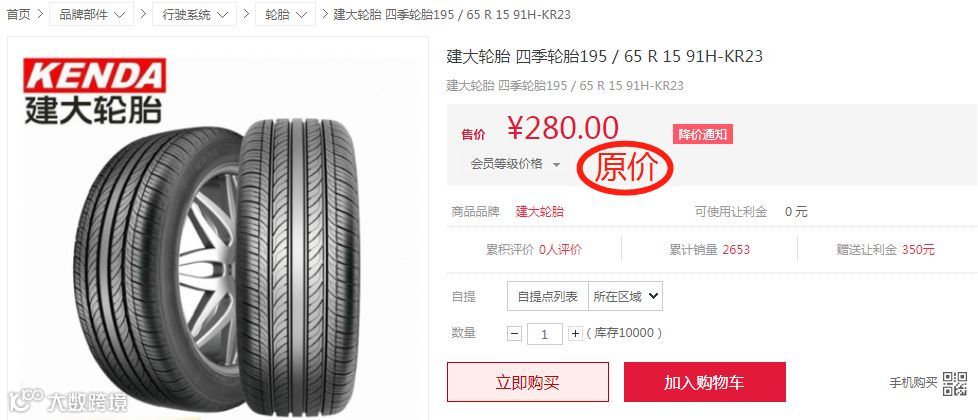Click 加入购物车 add to cart button
Screen dimensions: 978x420
705,382
